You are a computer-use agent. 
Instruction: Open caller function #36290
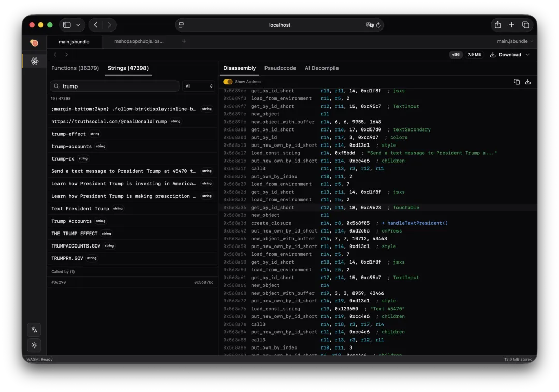pyautogui.click(x=133, y=282)
